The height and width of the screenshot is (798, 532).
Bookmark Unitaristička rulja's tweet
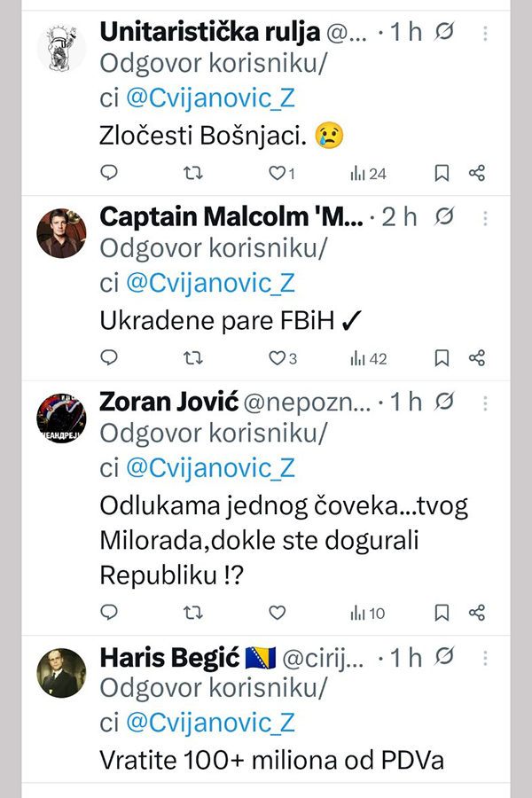click(442, 174)
